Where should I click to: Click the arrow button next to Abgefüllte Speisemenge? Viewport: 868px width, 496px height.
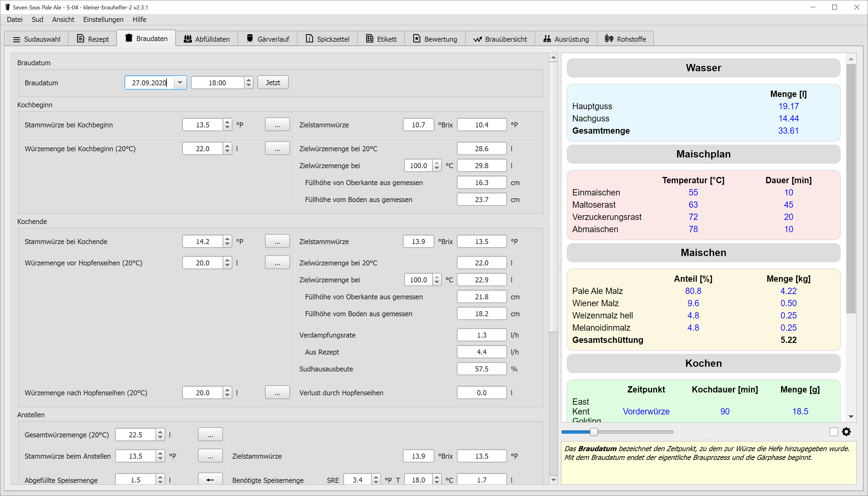tap(210, 480)
